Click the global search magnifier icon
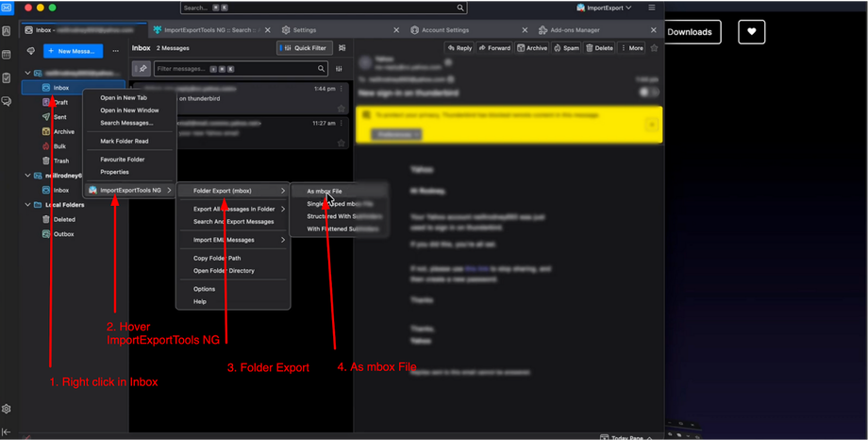The image size is (868, 440). point(460,8)
